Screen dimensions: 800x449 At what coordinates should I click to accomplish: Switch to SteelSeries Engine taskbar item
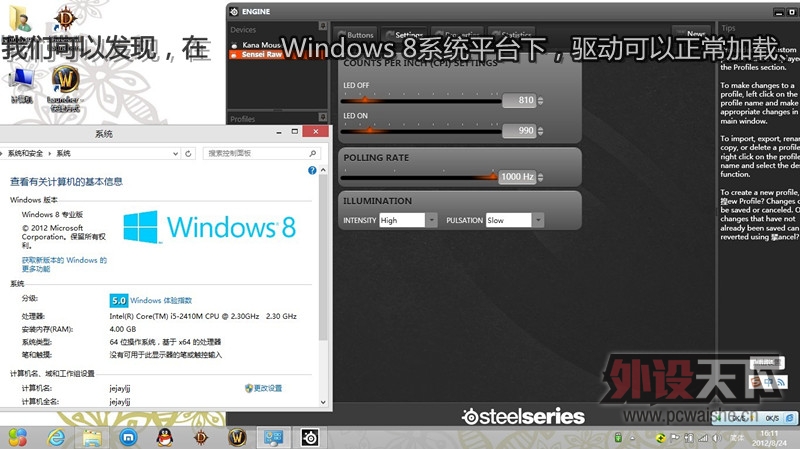click(x=310, y=438)
